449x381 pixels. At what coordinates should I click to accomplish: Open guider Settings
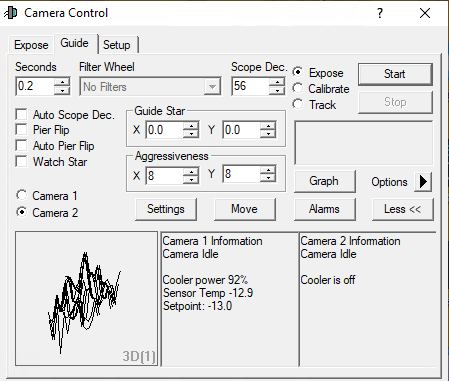click(x=166, y=209)
